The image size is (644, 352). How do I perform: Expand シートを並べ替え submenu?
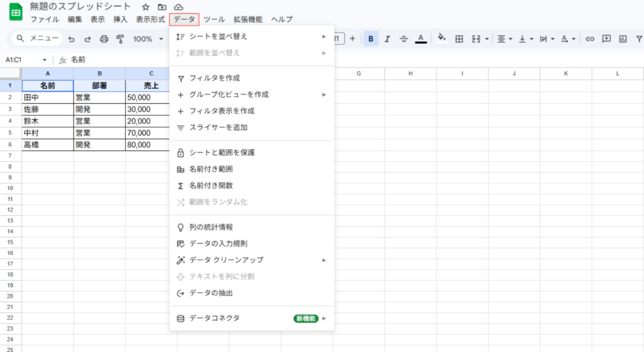point(252,37)
